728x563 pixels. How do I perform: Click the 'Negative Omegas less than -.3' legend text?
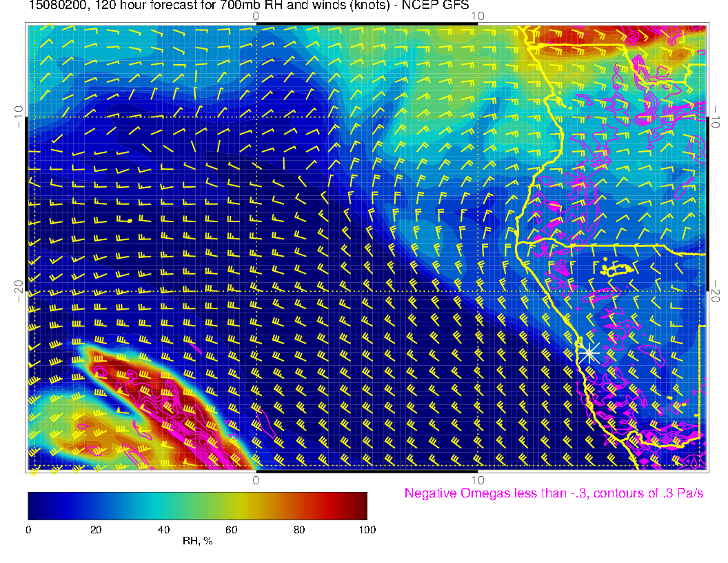pos(554,493)
